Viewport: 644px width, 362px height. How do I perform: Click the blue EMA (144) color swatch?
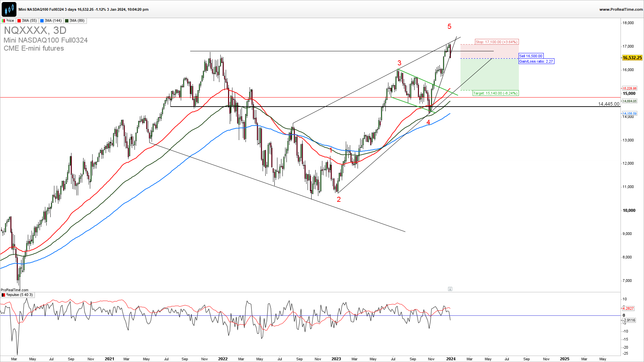(x=42, y=21)
